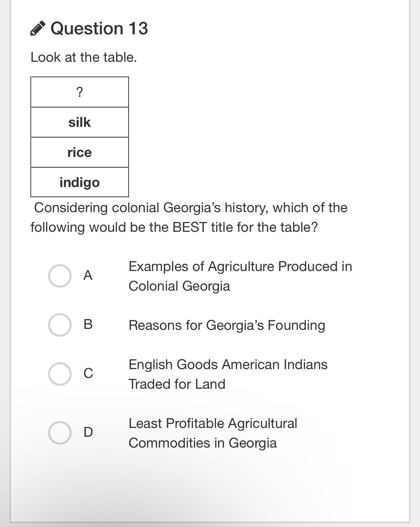Image resolution: width=420 pixels, height=527 pixels.
Task: Click the question mark table header cell
Action: pyautogui.click(x=79, y=92)
